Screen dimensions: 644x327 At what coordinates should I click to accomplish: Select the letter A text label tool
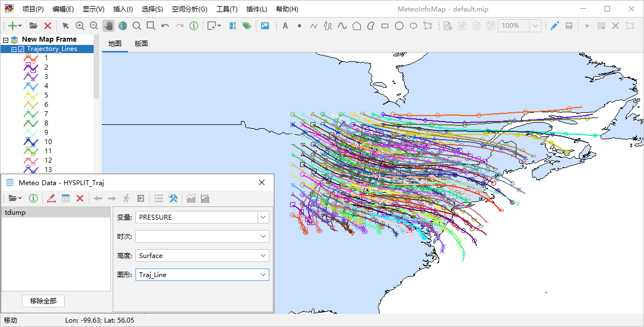[285, 26]
